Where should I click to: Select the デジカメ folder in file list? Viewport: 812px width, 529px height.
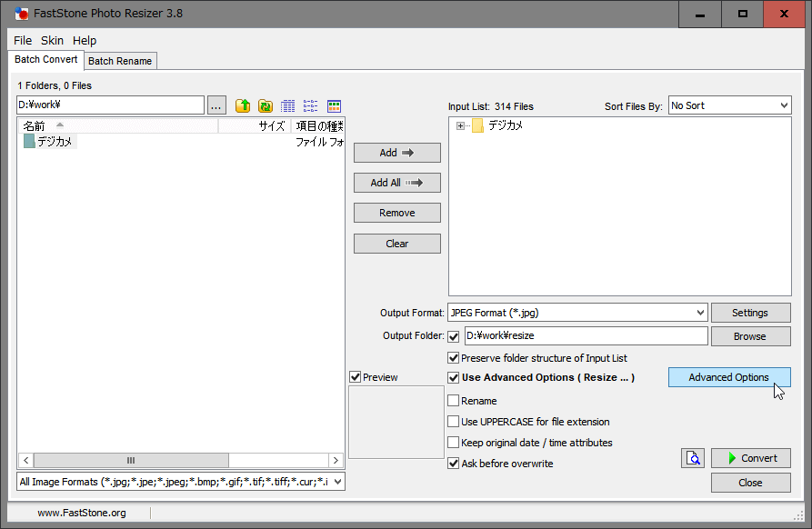point(55,142)
